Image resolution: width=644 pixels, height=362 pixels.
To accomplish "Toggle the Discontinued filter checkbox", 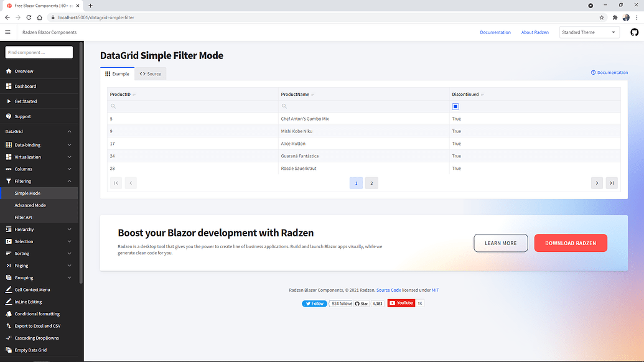I will tap(455, 106).
